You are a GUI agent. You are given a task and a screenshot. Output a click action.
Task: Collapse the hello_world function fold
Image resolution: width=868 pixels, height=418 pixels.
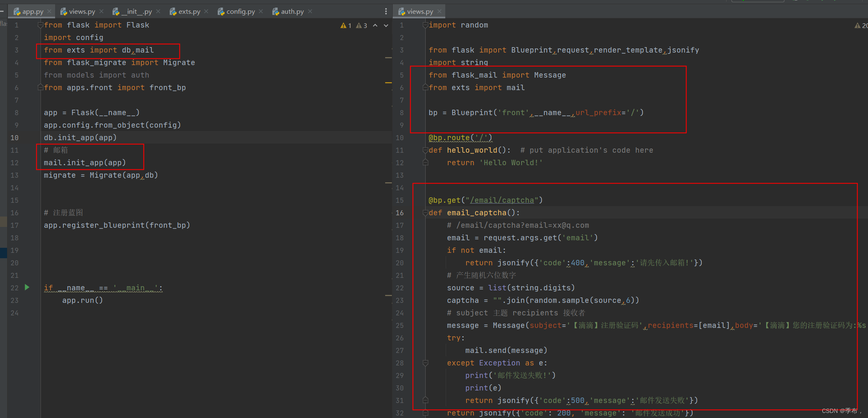[x=425, y=150]
